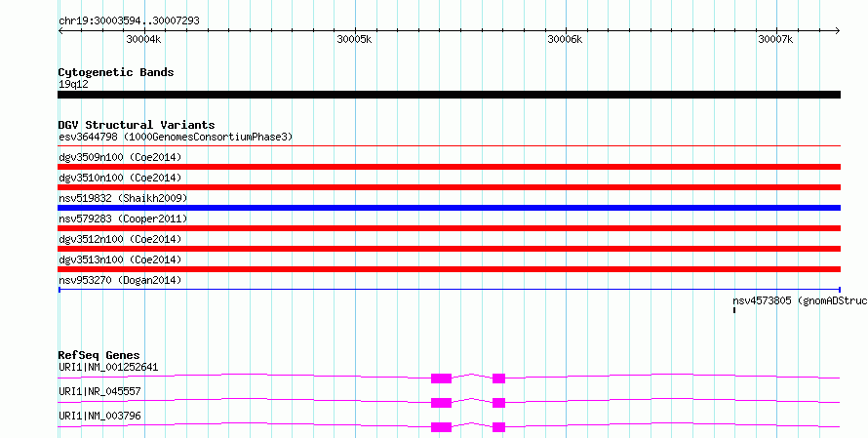Click the 19q12 band label

tap(73, 84)
